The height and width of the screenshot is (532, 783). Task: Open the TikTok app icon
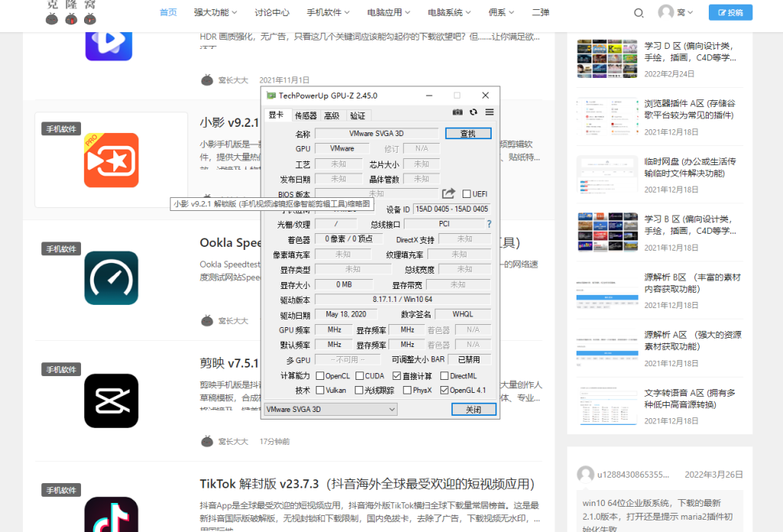click(112, 514)
